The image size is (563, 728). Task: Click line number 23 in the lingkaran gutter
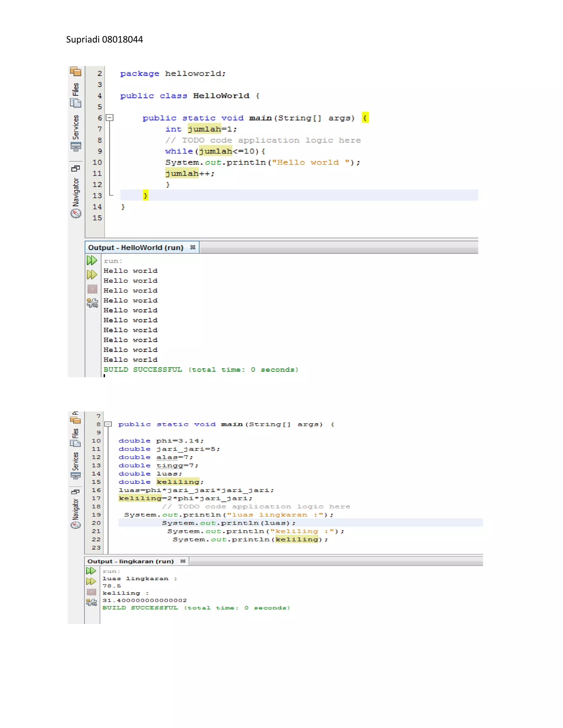96,548
